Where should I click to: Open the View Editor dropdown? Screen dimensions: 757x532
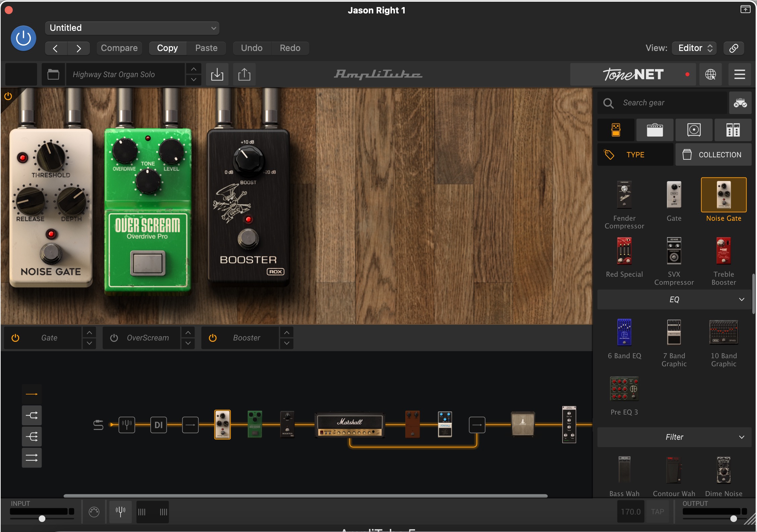point(694,48)
